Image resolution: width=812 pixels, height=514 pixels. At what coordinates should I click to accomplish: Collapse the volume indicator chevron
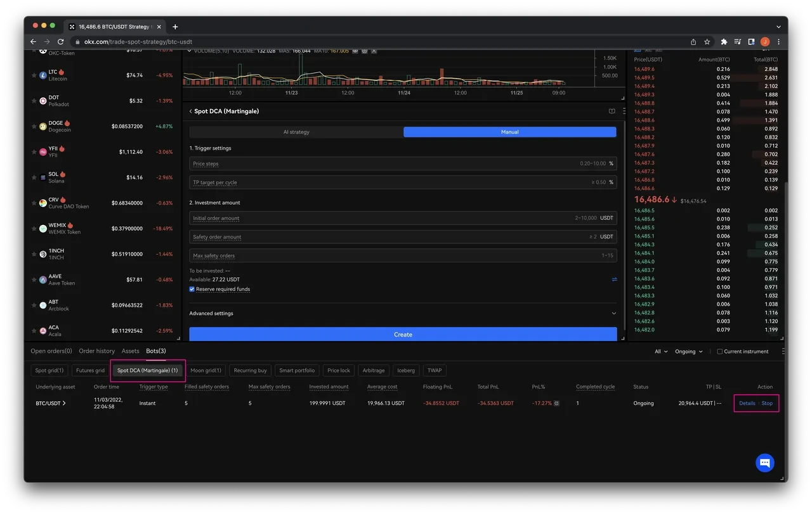pyautogui.click(x=188, y=51)
